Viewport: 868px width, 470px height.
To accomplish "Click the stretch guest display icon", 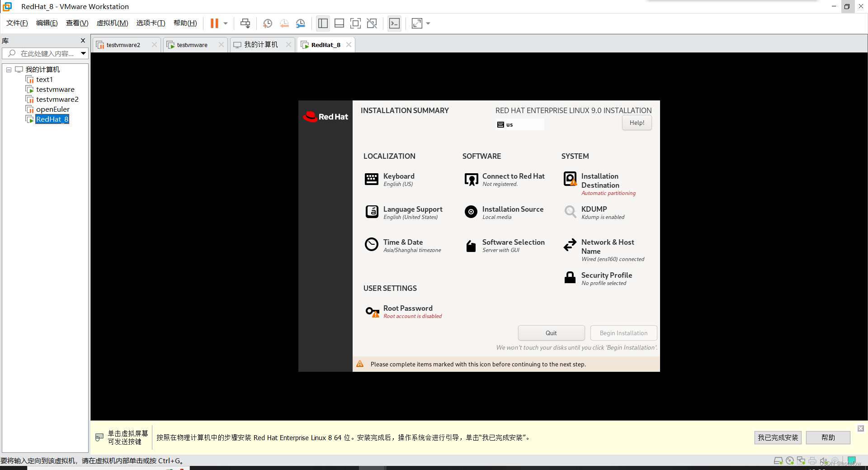I will (417, 23).
